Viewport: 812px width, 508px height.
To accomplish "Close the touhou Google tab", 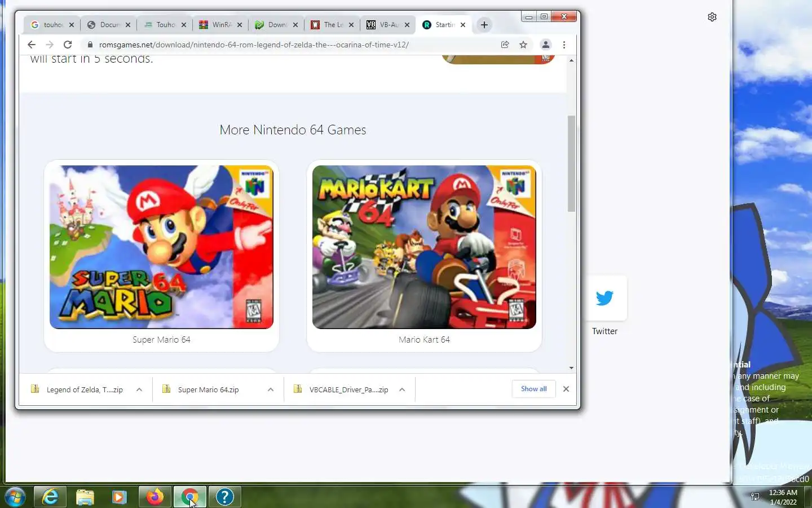I will pos(72,25).
